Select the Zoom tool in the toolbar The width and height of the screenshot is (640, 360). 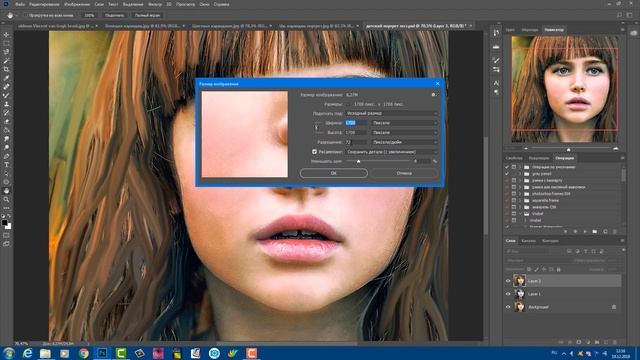pos(7,200)
